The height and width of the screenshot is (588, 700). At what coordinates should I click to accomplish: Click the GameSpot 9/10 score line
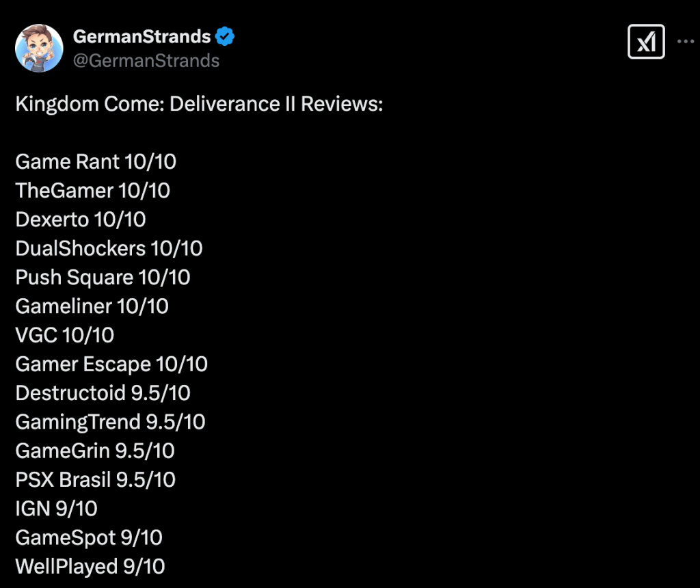tap(89, 537)
